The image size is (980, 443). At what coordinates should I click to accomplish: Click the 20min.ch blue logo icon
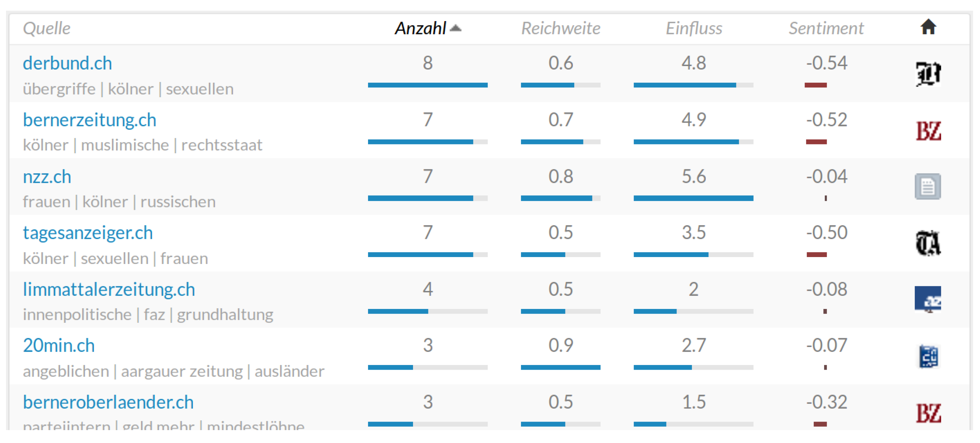[x=928, y=356]
